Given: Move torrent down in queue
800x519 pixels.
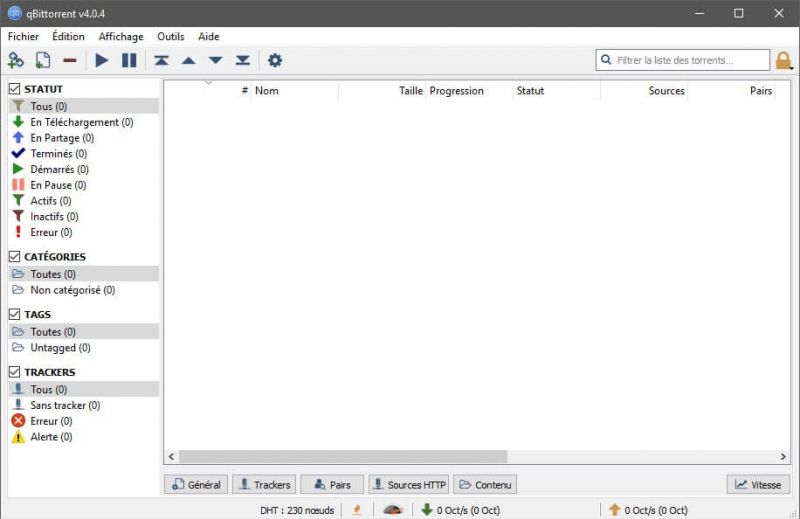Looking at the screenshot, I should tap(216, 60).
